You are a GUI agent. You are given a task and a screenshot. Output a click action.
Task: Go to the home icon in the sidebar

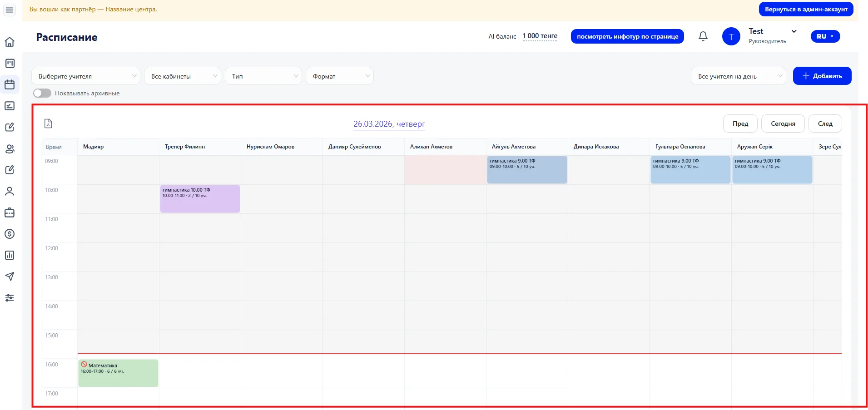pyautogui.click(x=10, y=42)
